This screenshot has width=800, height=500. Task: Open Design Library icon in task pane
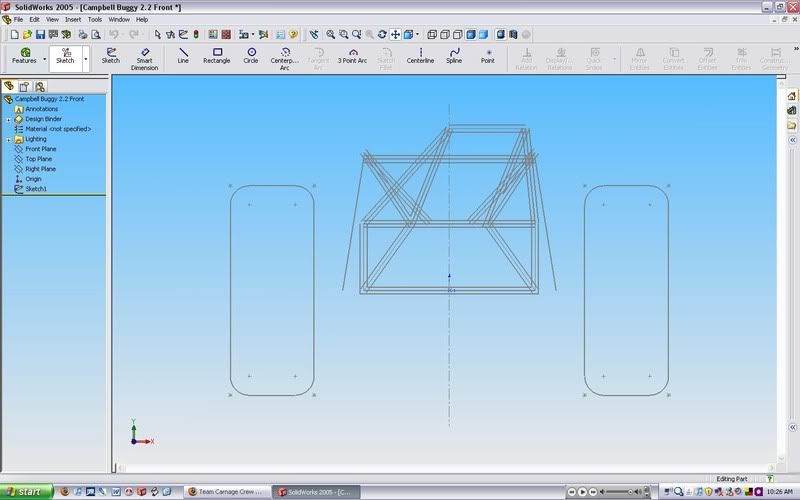(791, 110)
